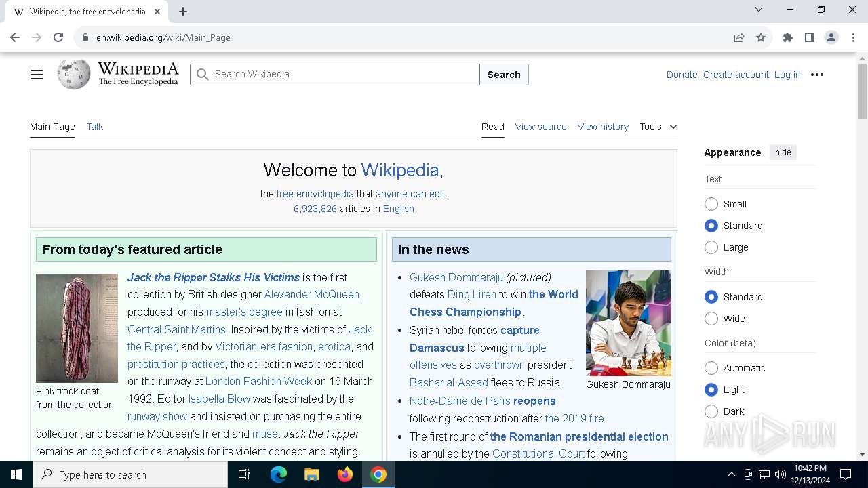Screen dimensions: 868x488
Task: Show hidden system tray icons
Action: click(x=731, y=474)
